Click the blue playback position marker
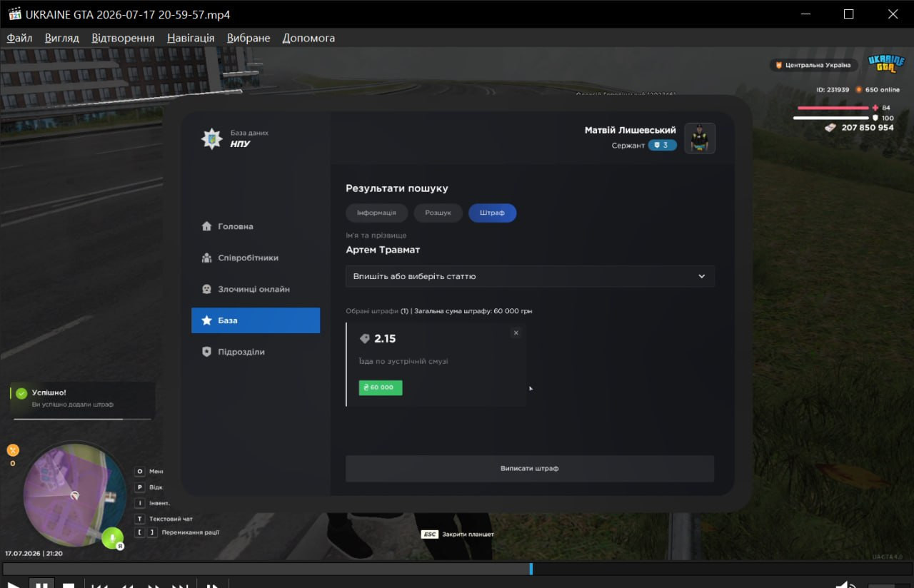The image size is (914, 588). 531,569
